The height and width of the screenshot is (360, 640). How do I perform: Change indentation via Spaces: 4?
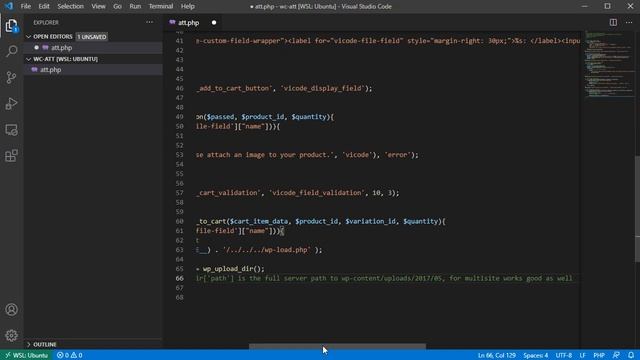(x=536, y=355)
